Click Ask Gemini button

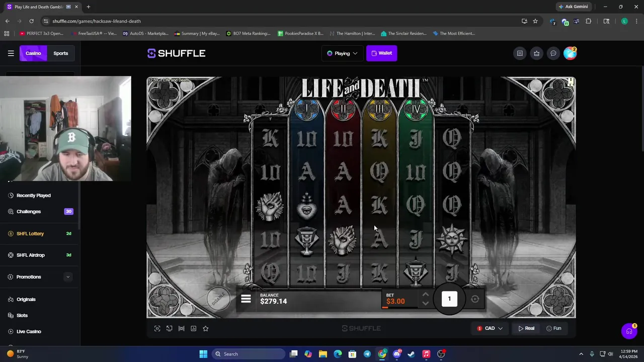pos(573,7)
